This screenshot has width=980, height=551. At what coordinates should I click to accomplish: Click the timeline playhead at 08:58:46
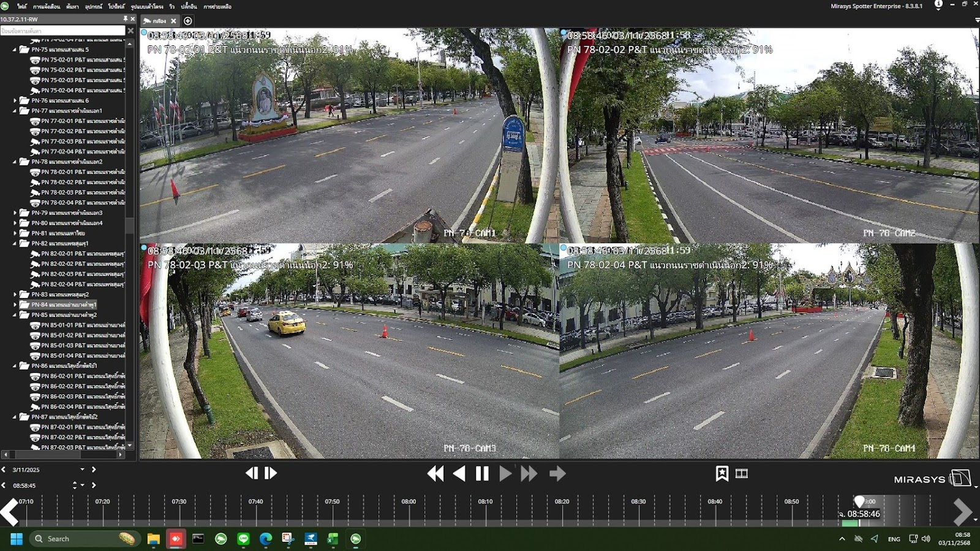(x=859, y=502)
